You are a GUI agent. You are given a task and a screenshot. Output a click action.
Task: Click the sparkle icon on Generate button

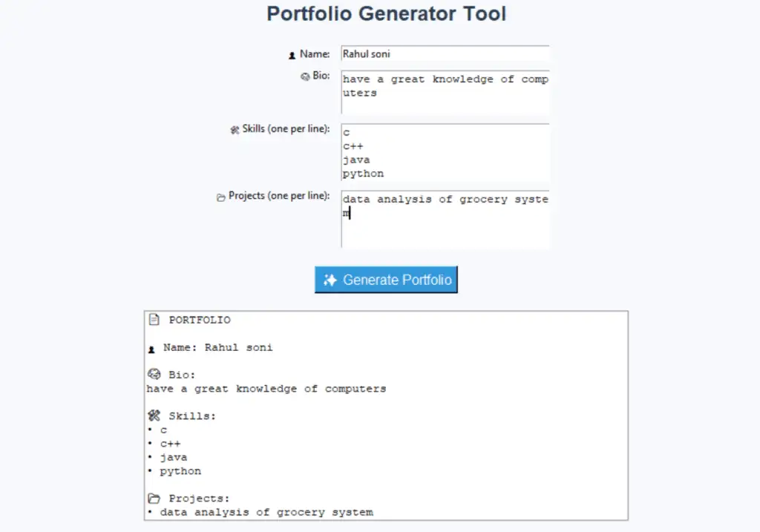(x=330, y=280)
